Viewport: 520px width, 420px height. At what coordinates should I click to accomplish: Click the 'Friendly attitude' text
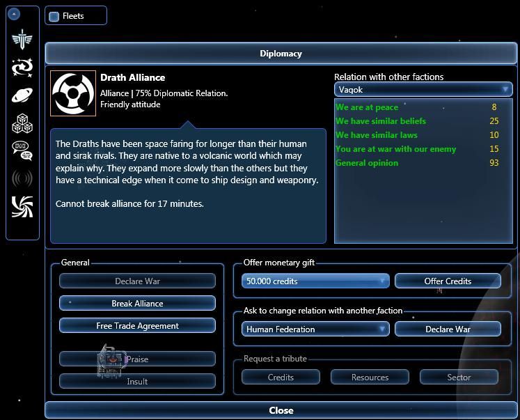pyautogui.click(x=130, y=104)
